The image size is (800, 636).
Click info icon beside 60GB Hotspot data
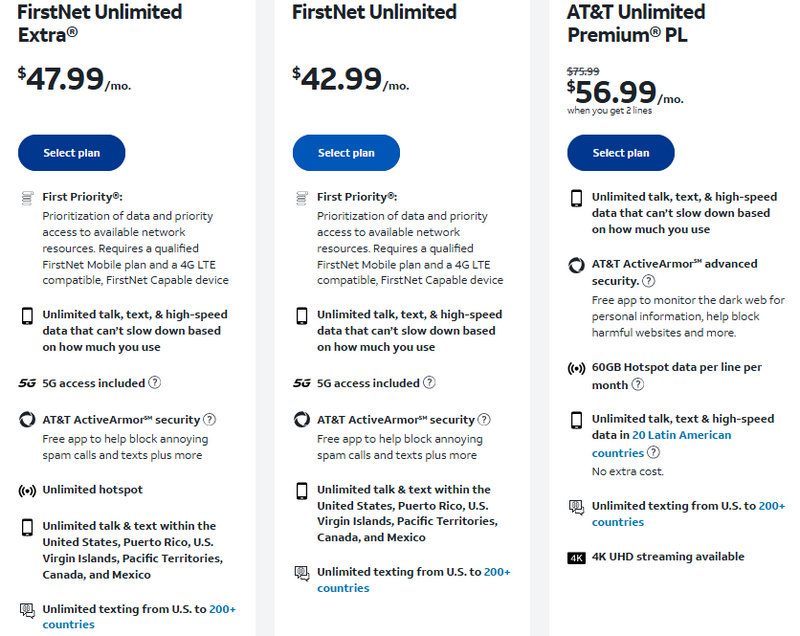[x=638, y=385]
